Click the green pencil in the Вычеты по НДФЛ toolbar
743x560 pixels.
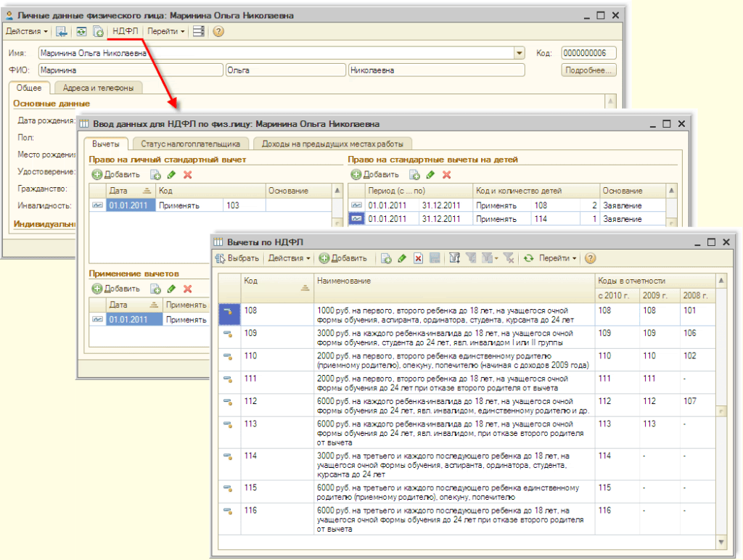[x=402, y=258]
